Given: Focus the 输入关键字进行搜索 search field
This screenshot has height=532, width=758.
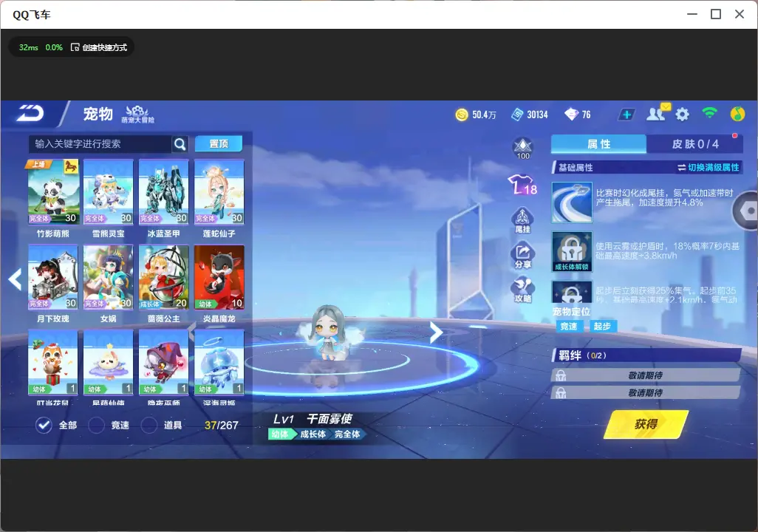Looking at the screenshot, I should click(100, 144).
